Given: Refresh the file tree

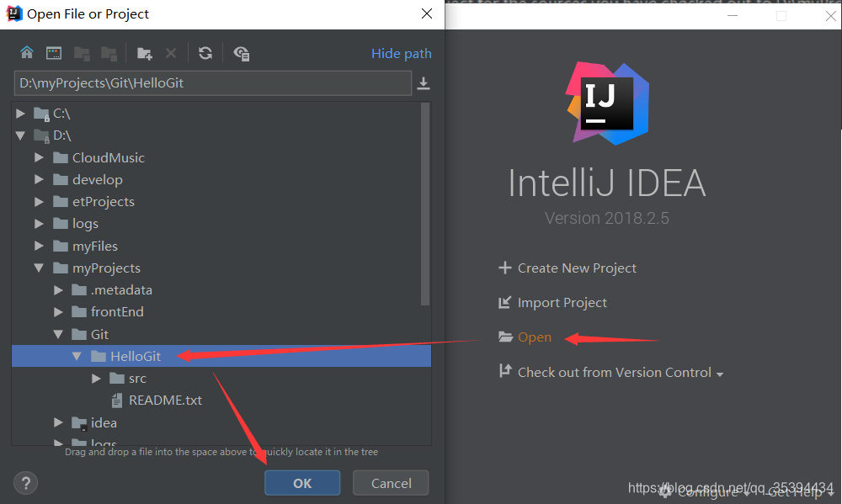Looking at the screenshot, I should tap(205, 53).
